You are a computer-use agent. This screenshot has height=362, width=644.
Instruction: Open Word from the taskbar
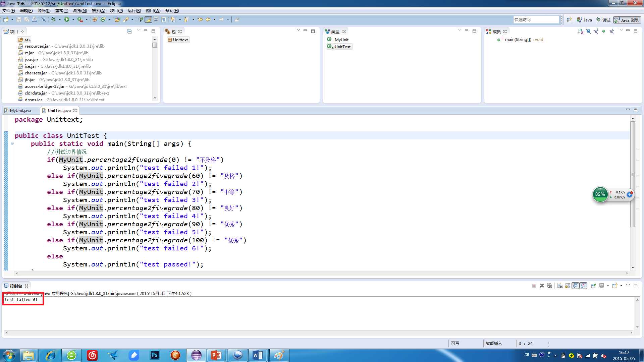pyautogui.click(x=258, y=355)
